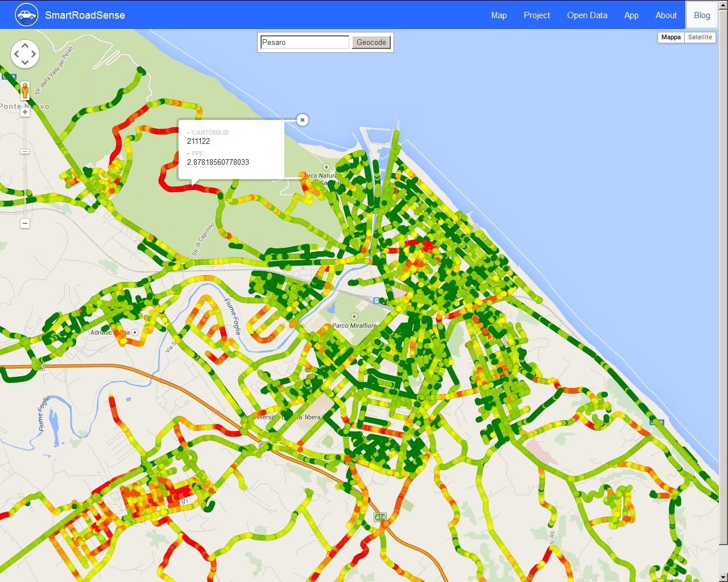Pan map right with pan control arrow

tap(34, 54)
